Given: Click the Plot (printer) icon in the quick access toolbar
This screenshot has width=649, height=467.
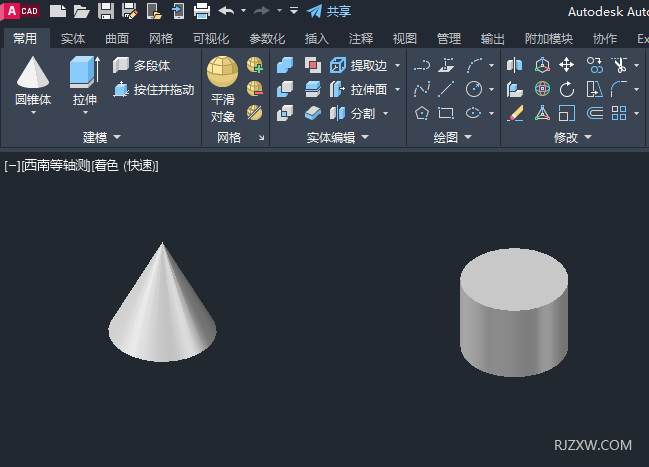Looking at the screenshot, I should 201,11.
